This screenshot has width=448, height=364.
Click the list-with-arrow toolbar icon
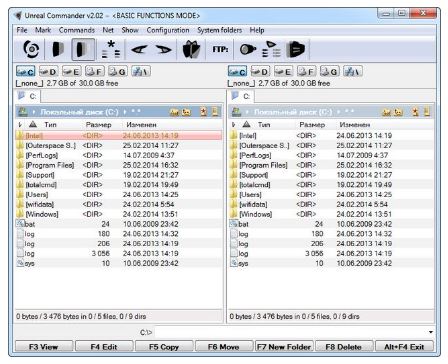271,49
